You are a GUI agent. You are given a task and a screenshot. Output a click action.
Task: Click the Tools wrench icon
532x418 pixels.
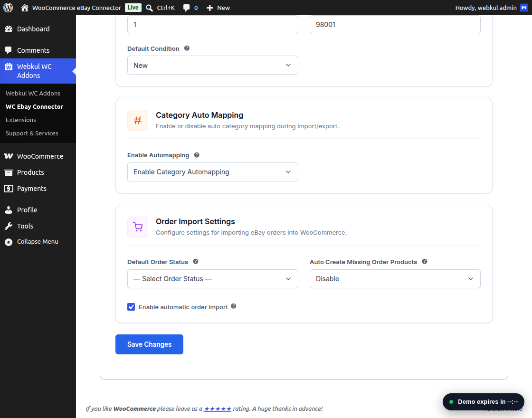pyautogui.click(x=9, y=226)
